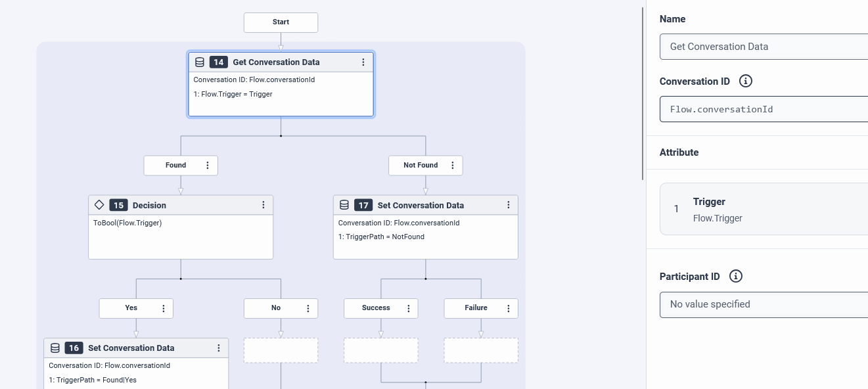The image size is (868, 389).
Task: Click info icon beside Conversation ID label
Action: click(746, 81)
